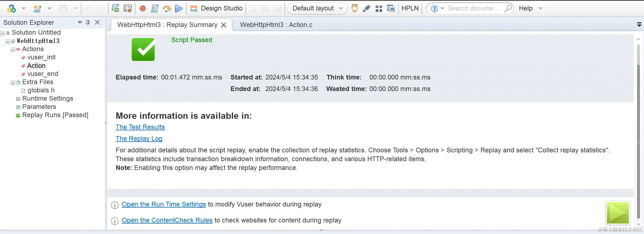Open the Help menu
This screenshot has height=234, width=644.
[526, 9]
